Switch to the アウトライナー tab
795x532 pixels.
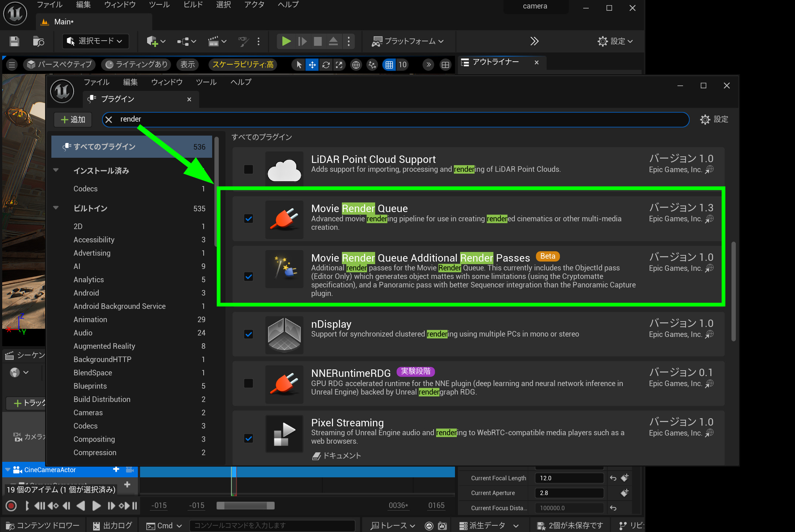pos(495,62)
